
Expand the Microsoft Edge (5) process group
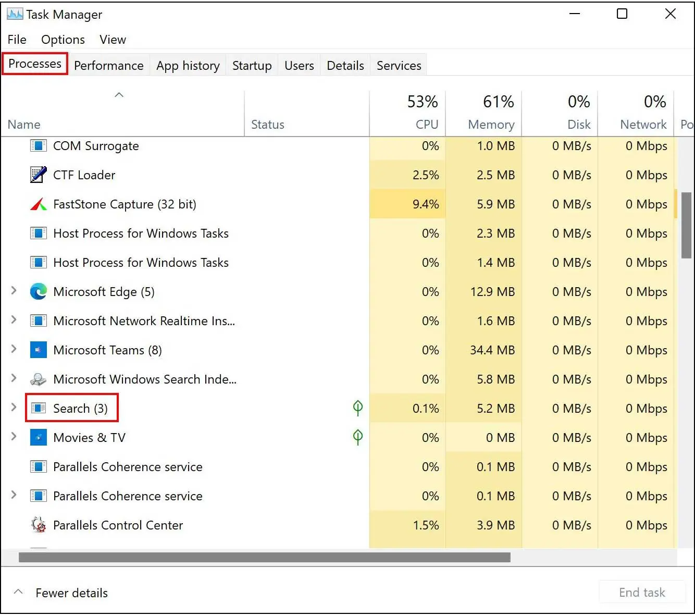tap(14, 291)
